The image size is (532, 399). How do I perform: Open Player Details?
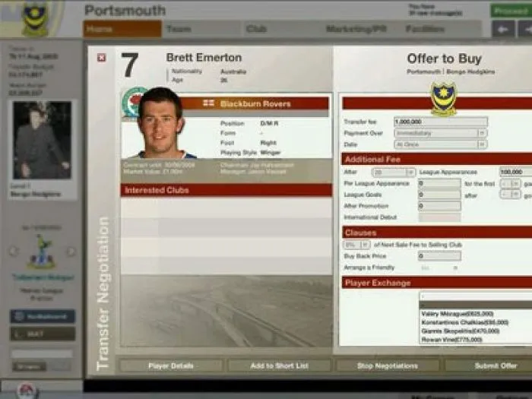(171, 366)
